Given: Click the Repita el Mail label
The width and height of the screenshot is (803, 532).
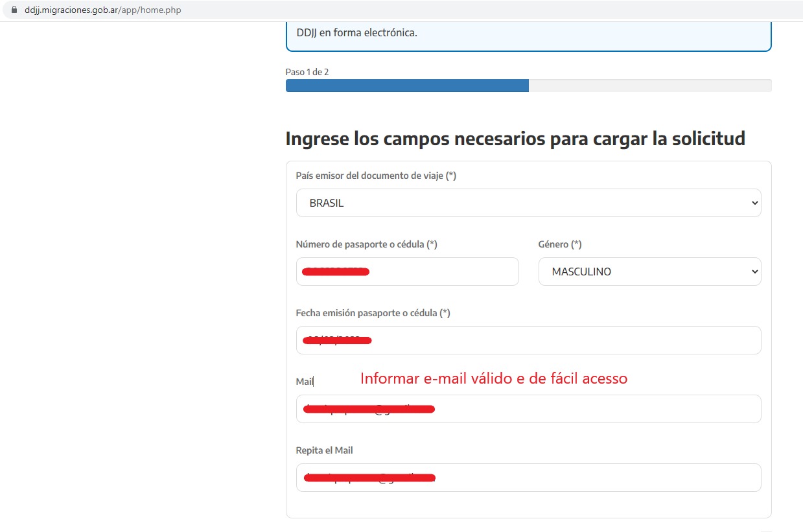Looking at the screenshot, I should 324,450.
